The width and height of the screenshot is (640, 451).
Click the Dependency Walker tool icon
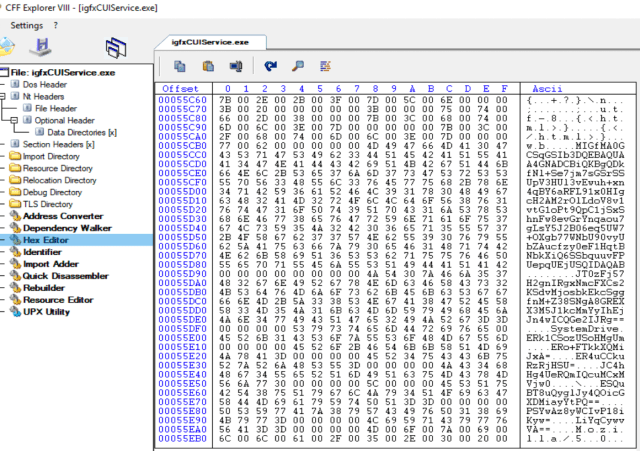[x=15, y=228]
